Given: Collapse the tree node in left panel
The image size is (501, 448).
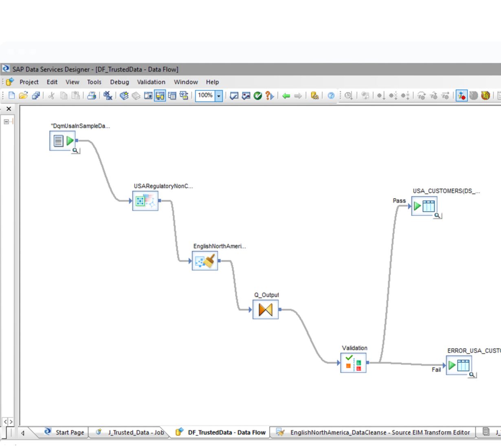Looking at the screenshot, I should pos(7,121).
